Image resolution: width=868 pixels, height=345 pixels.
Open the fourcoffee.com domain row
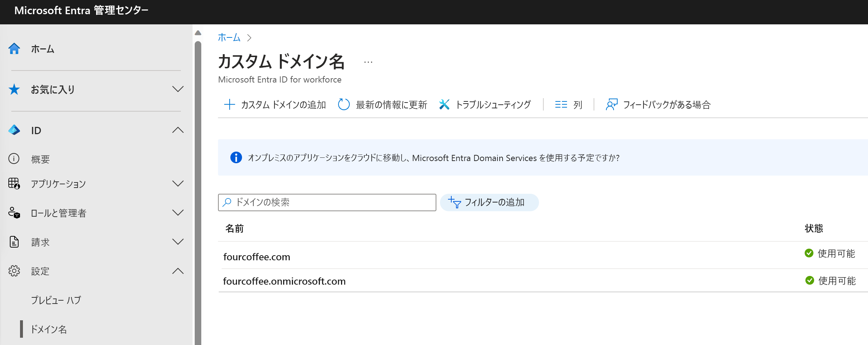click(x=543, y=256)
